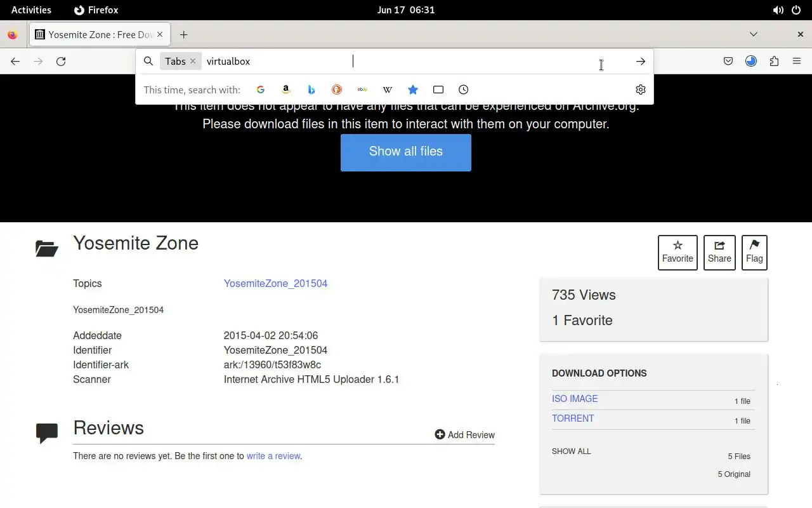Select the 1 Favorite text
The image size is (812, 508).
[582, 321]
